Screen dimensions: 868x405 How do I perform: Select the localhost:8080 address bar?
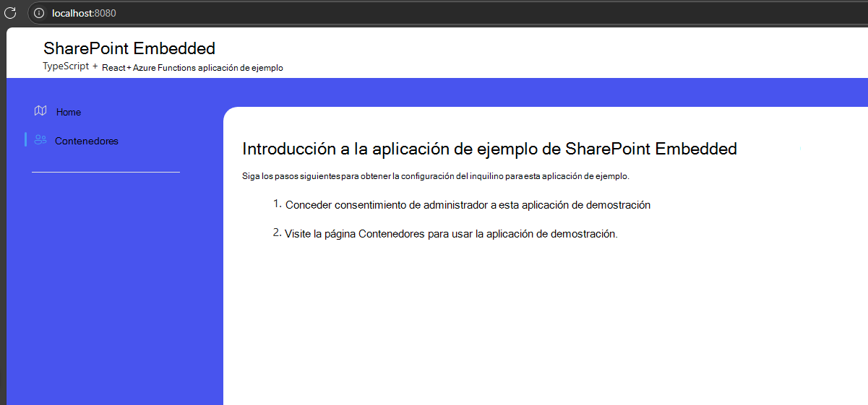coord(447,13)
